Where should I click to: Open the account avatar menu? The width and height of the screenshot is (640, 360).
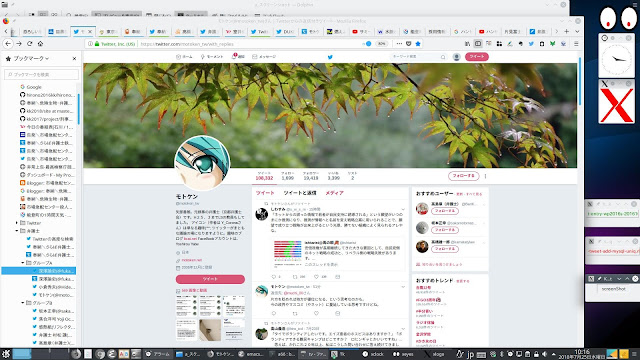click(x=457, y=57)
